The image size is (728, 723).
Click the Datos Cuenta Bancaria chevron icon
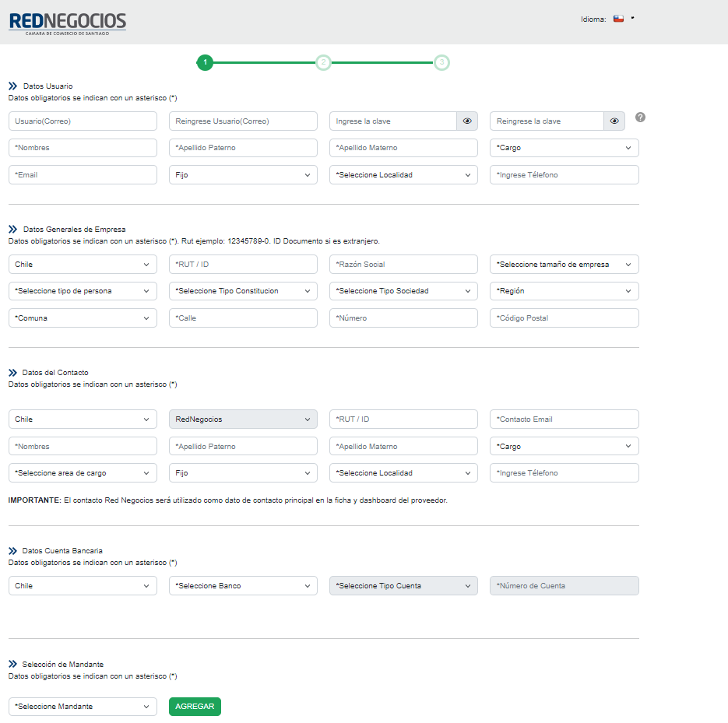(13, 551)
